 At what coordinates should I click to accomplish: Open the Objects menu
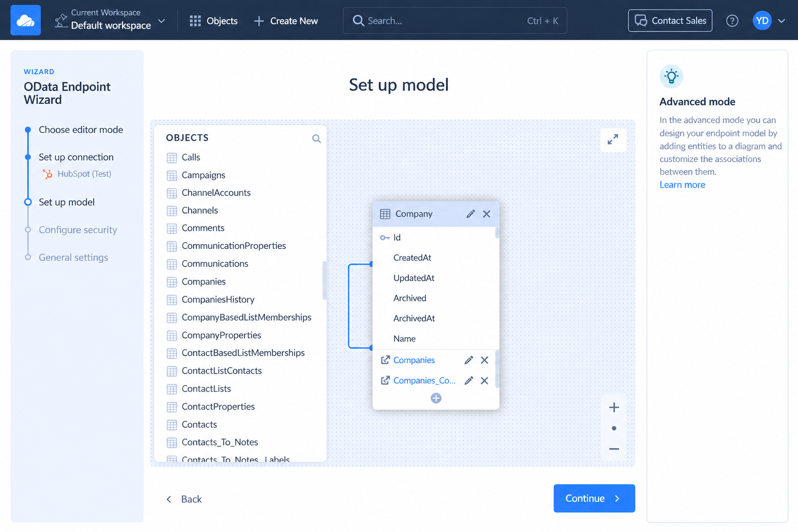(x=214, y=21)
